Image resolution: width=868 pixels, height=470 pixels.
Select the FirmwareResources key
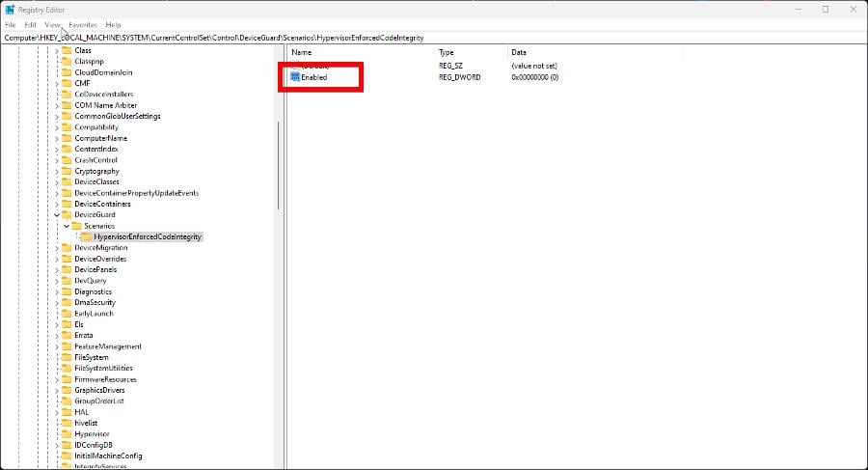tap(105, 379)
